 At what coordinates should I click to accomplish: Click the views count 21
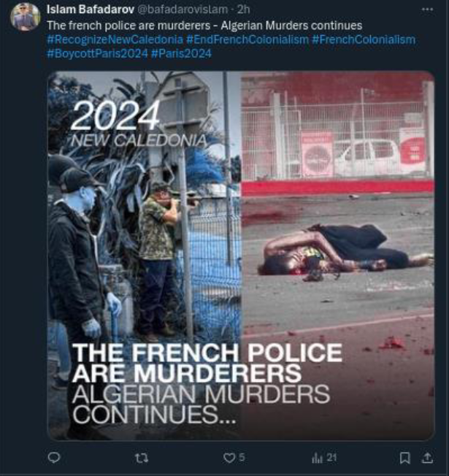coord(332,458)
